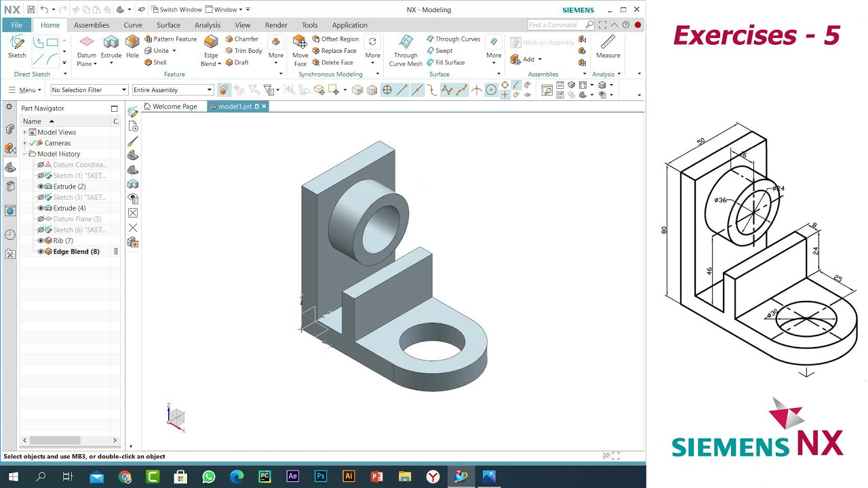Image resolution: width=868 pixels, height=488 pixels.
Task: Hide the Edge Blend (8) feature
Action: click(41, 251)
